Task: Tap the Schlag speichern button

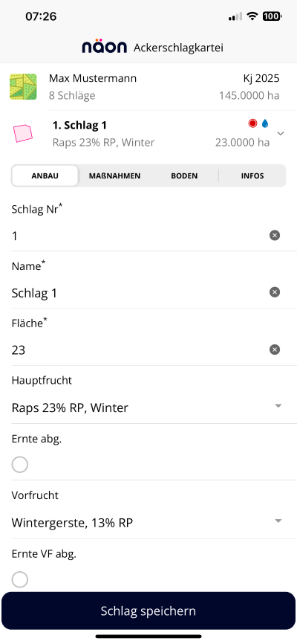Action: click(148, 611)
